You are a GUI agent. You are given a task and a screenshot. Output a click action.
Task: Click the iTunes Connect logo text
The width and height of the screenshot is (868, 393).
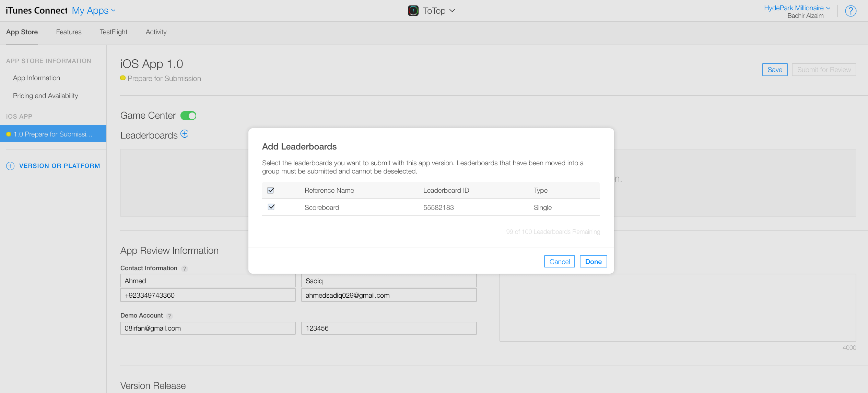pos(37,11)
